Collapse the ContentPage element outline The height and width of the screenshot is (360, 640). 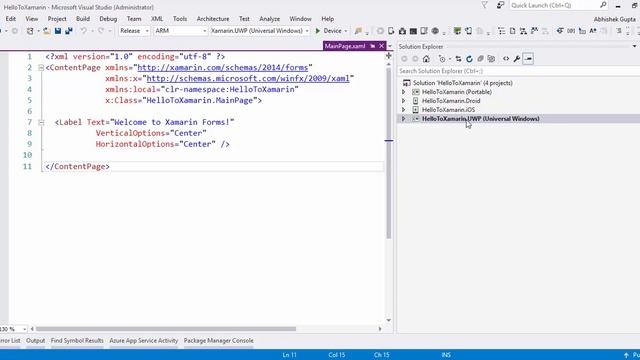click(41, 68)
